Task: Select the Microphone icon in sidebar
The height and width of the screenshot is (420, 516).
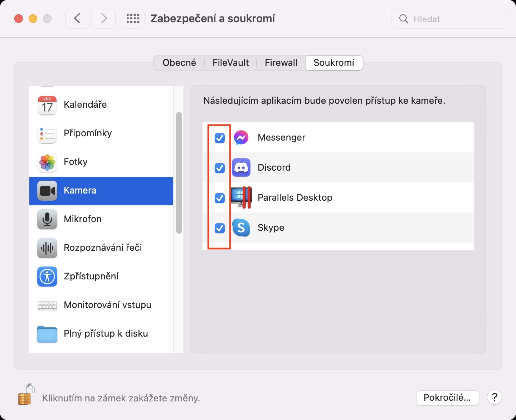Action: pos(47,219)
